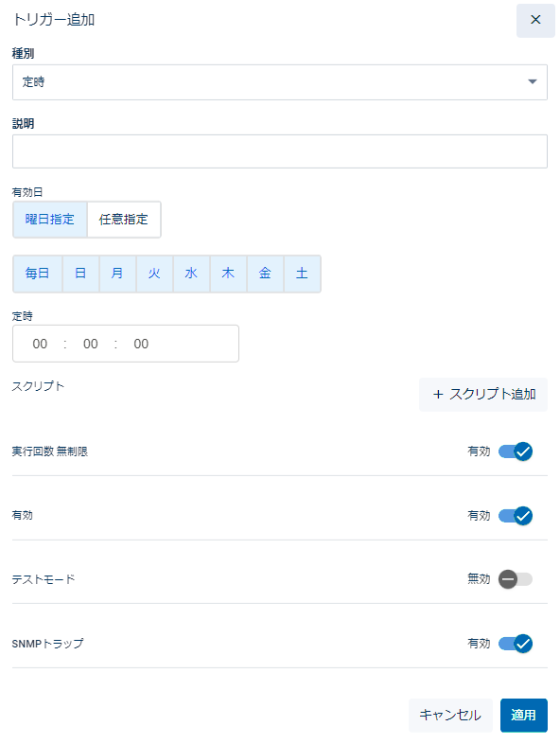Toggle the 日 (Sunday) day button
The height and width of the screenshot is (744, 560).
point(80,274)
